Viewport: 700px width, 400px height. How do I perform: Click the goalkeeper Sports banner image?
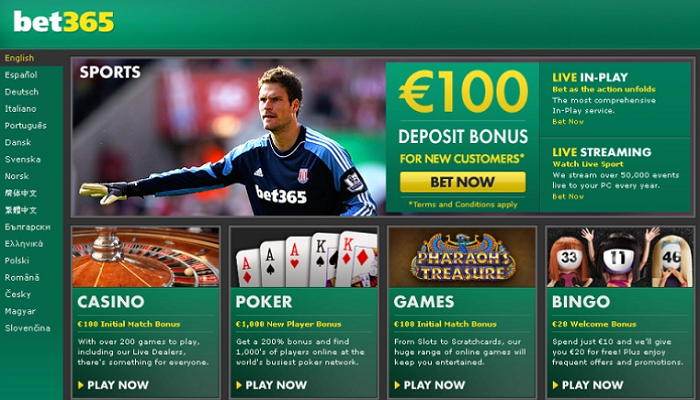coord(229,138)
